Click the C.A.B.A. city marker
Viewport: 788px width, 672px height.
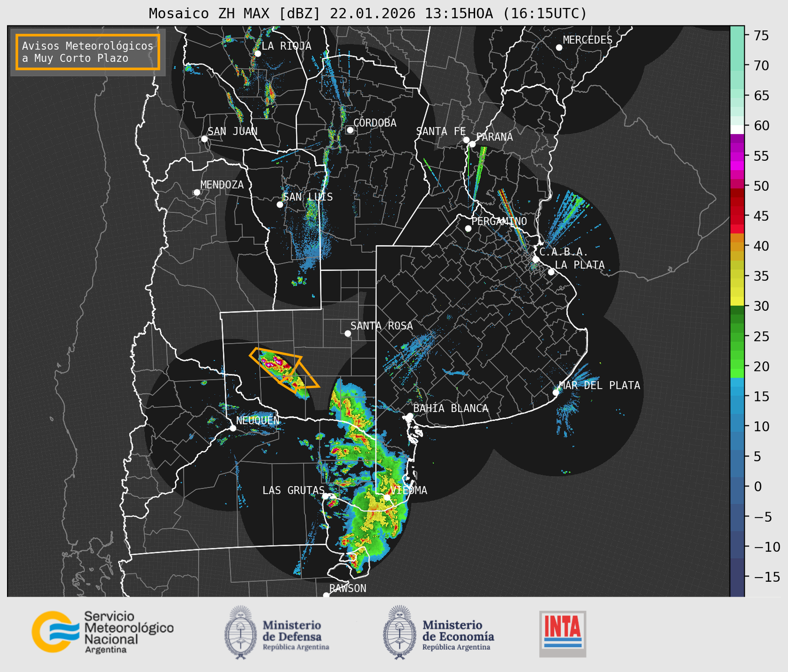pyautogui.click(x=536, y=259)
